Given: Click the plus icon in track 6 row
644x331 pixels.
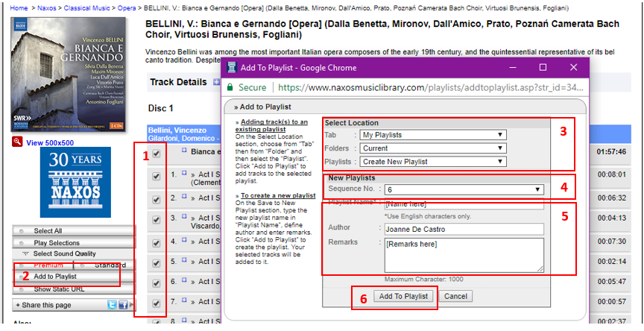Looking at the screenshot, I should (x=184, y=280).
